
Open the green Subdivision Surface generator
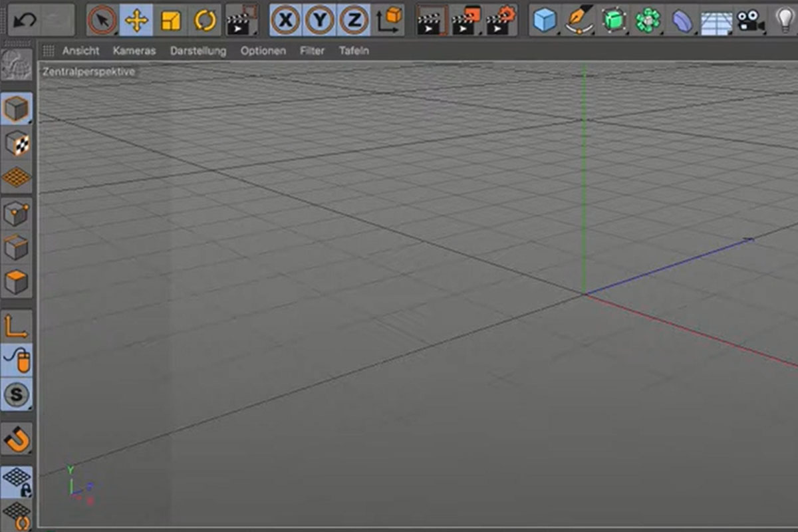[x=614, y=21]
